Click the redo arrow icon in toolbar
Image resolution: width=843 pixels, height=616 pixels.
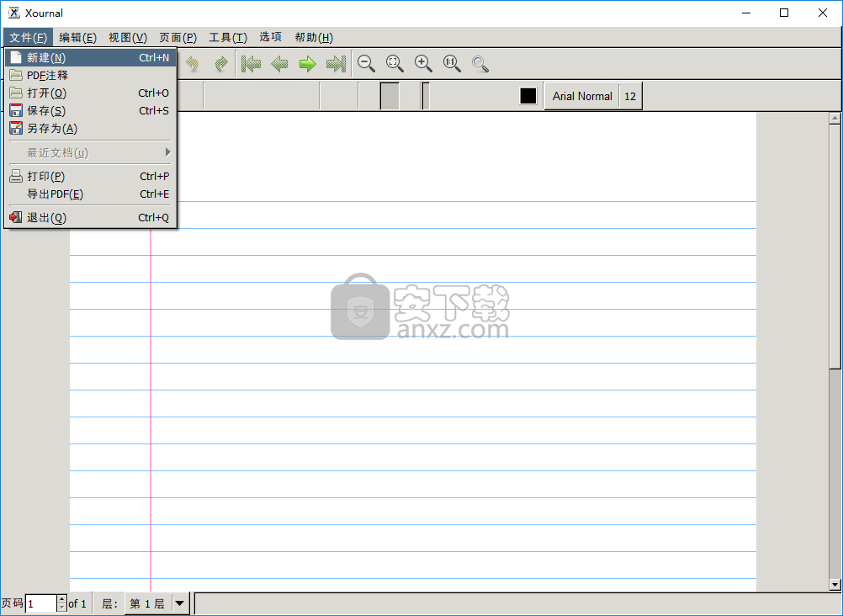[221, 64]
